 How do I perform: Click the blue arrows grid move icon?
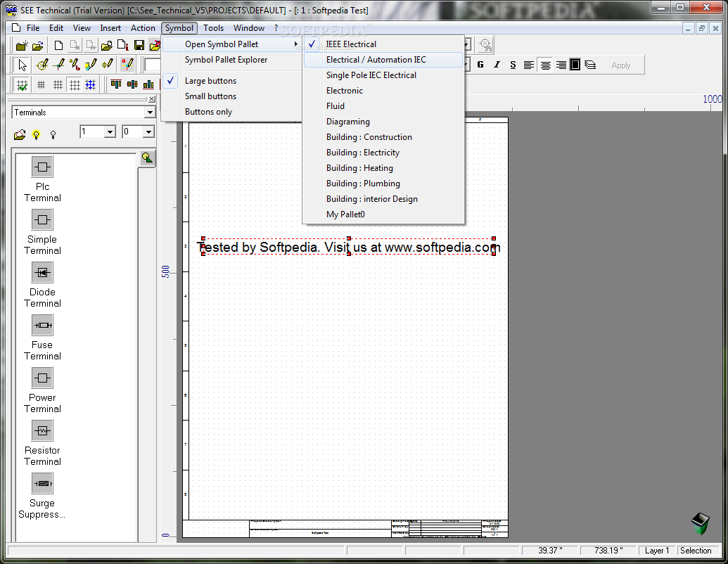[91, 85]
